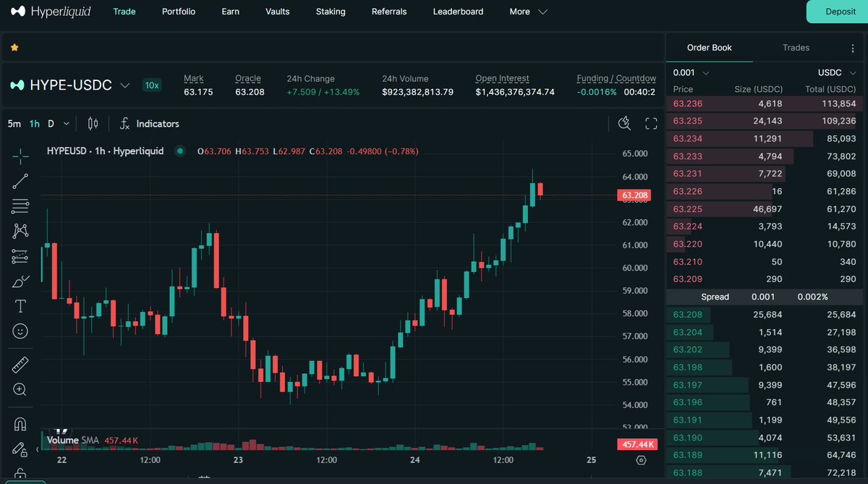
Task: Select ask price 63.225 row
Action: click(765, 209)
